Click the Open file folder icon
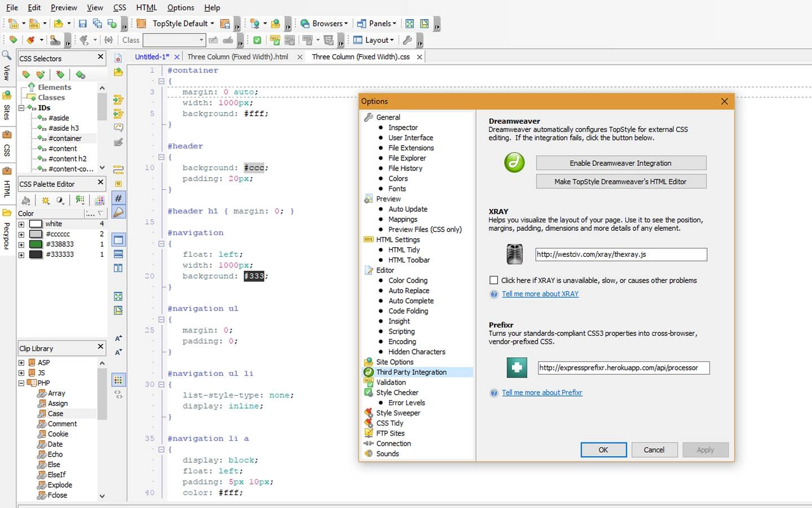812x508 pixels. pos(58,24)
